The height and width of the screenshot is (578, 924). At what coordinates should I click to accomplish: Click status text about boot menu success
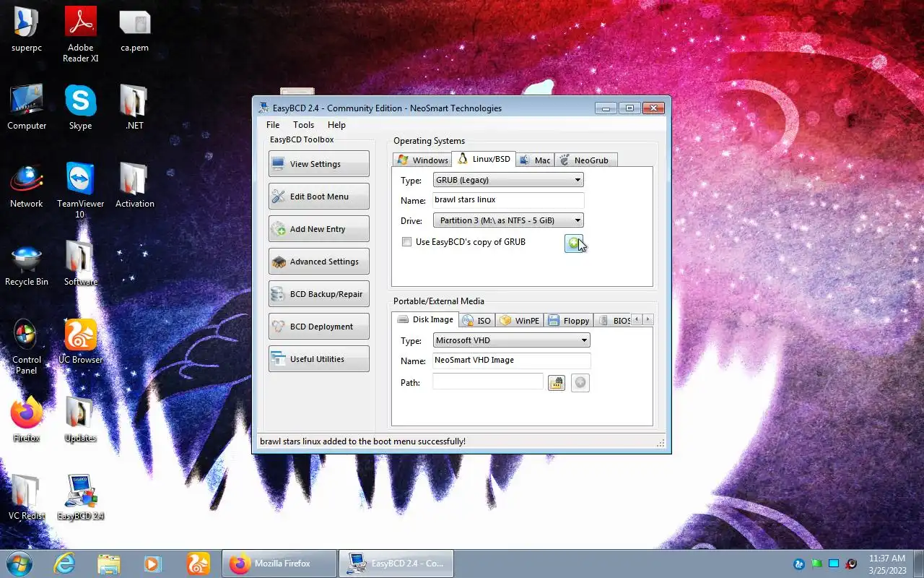[362, 441]
